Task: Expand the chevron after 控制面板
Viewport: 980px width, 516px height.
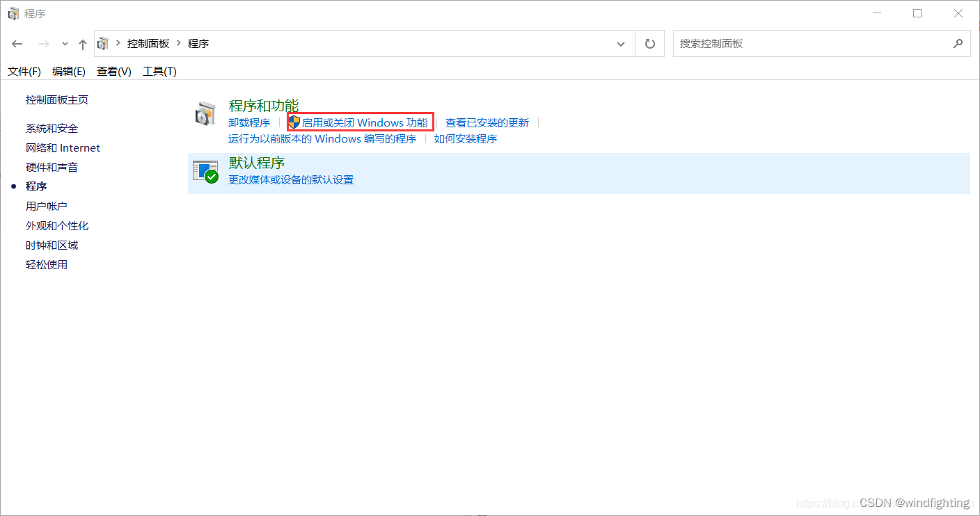Action: 179,43
